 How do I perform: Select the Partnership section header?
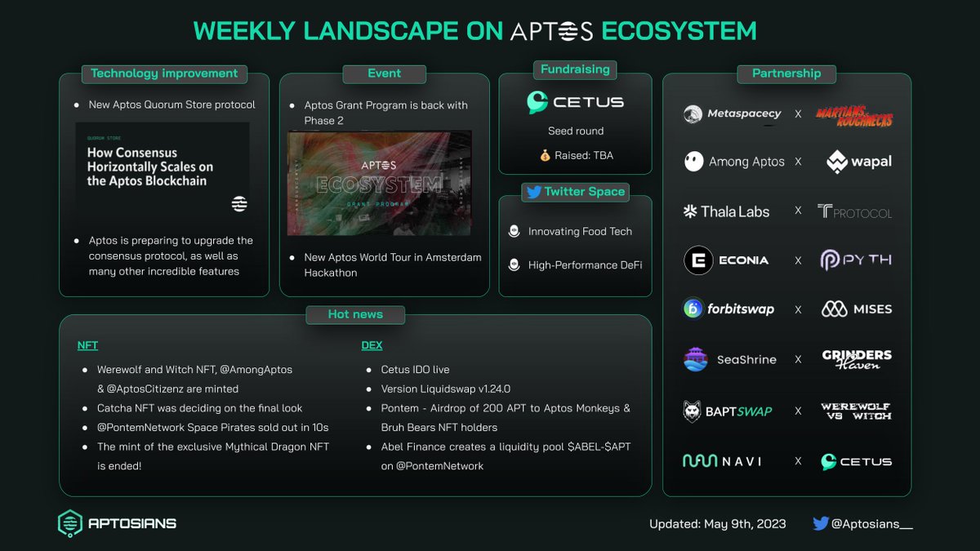point(786,73)
